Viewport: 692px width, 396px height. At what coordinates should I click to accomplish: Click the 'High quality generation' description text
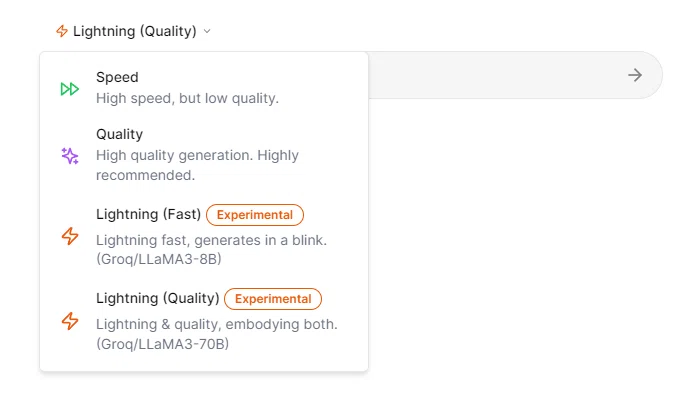[197, 165]
